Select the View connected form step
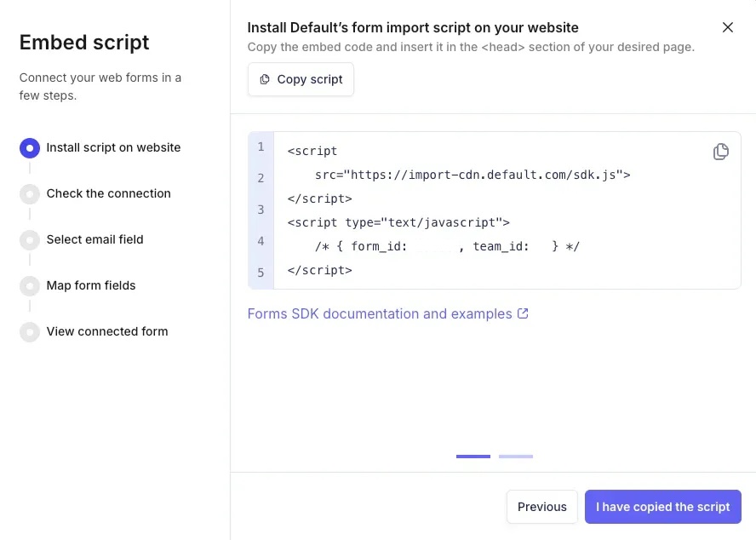 (106, 331)
